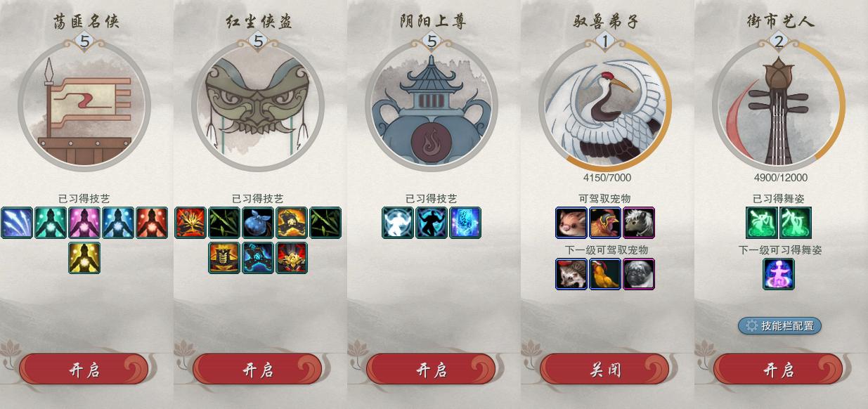Click 开启 under 阴阳上尊
This screenshot has width=868, height=409.
click(x=431, y=370)
